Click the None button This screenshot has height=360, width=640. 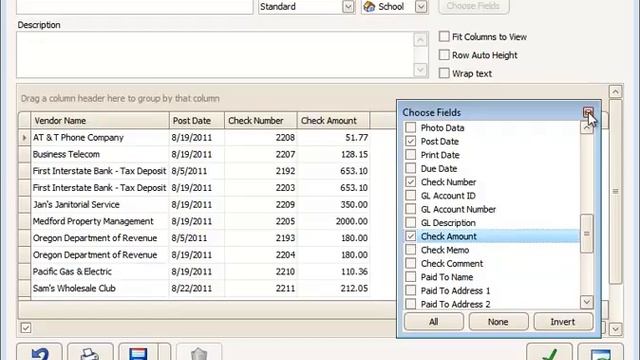pyautogui.click(x=498, y=322)
